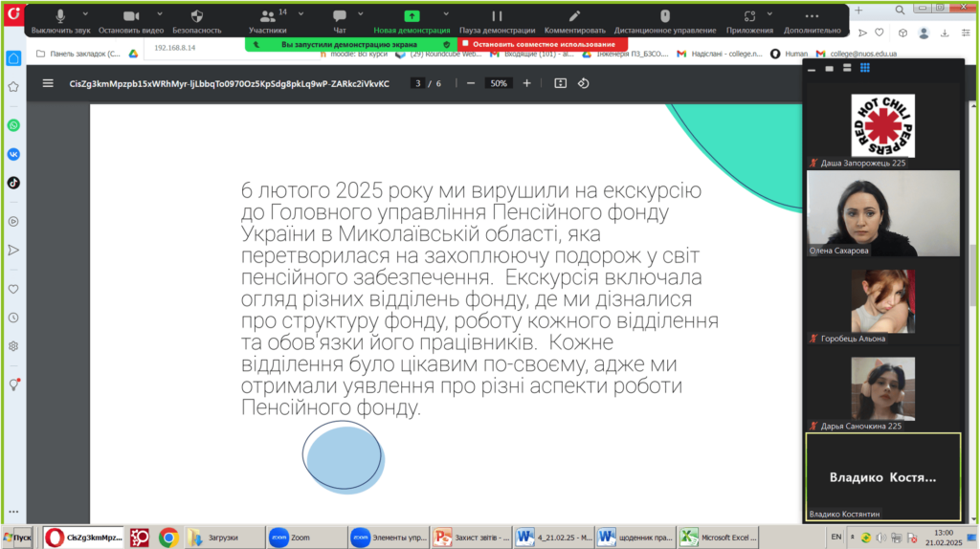Open three dots at sidebar bottom

tap(13, 512)
